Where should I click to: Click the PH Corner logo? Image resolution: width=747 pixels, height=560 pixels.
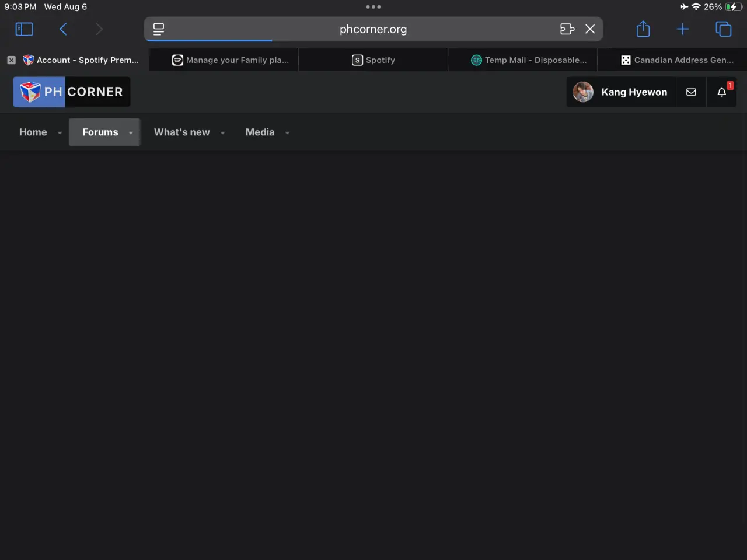click(x=72, y=92)
